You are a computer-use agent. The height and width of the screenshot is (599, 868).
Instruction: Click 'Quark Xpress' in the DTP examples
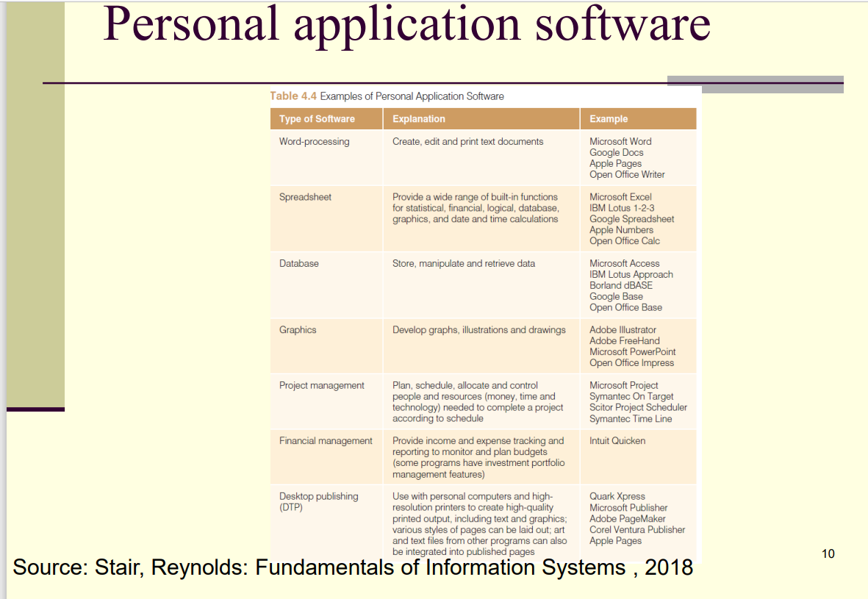coord(617,497)
